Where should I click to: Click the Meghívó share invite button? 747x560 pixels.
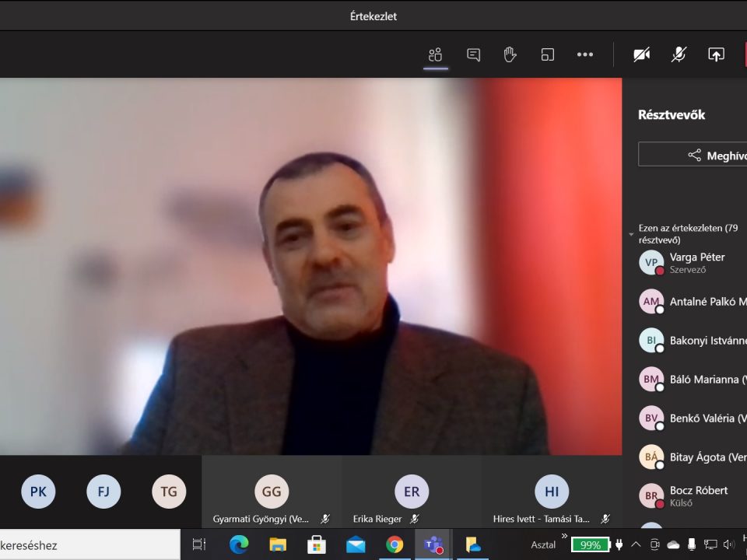693,155
